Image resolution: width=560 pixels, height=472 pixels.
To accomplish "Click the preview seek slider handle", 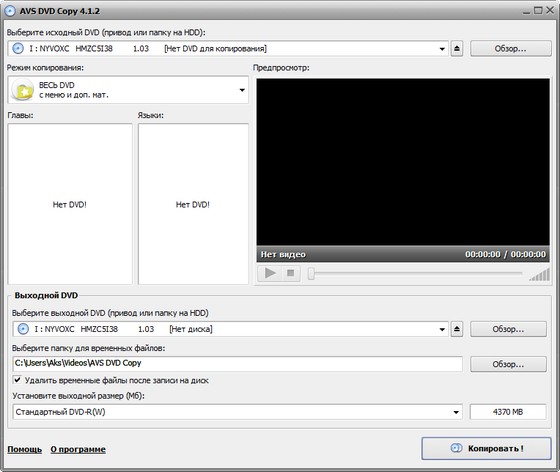I will tap(311, 274).
